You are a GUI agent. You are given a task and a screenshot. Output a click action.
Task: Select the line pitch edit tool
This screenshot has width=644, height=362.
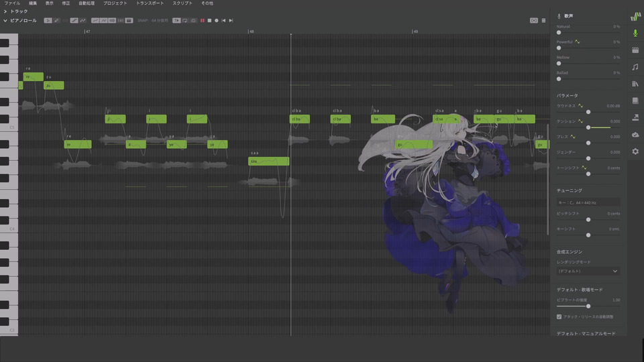(74, 21)
